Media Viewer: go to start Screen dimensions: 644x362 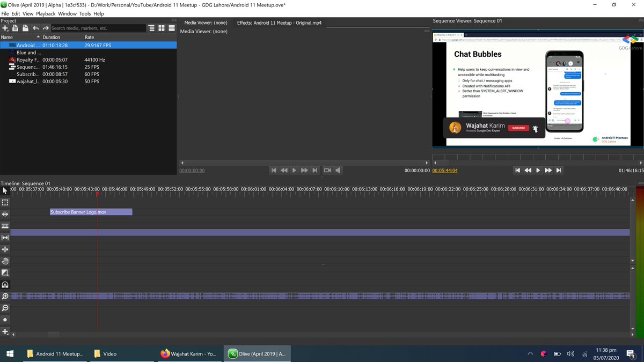274,170
